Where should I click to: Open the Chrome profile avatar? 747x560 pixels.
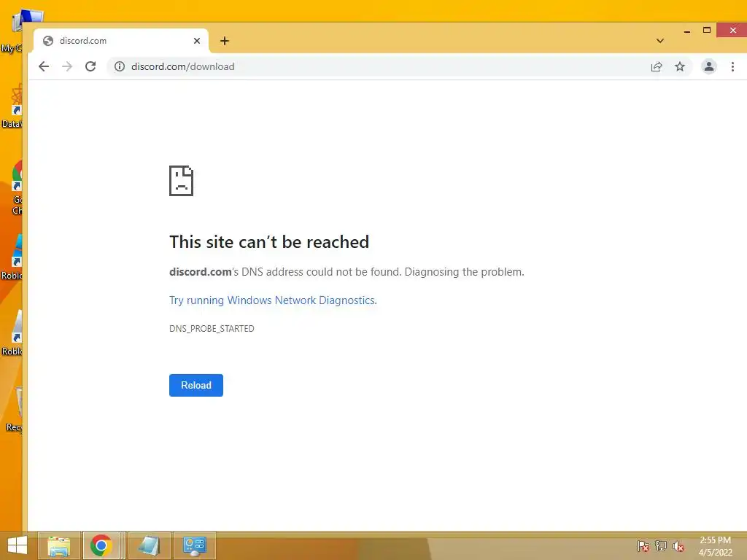coord(709,66)
